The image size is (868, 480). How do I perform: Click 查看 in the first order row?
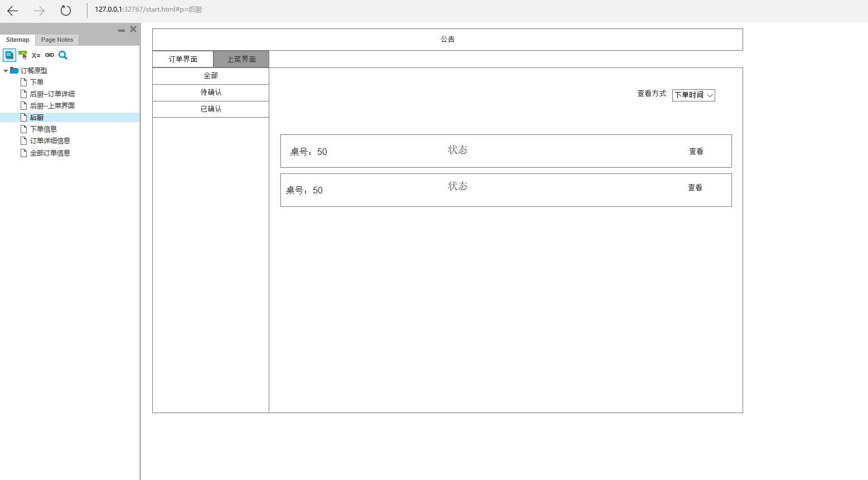696,152
